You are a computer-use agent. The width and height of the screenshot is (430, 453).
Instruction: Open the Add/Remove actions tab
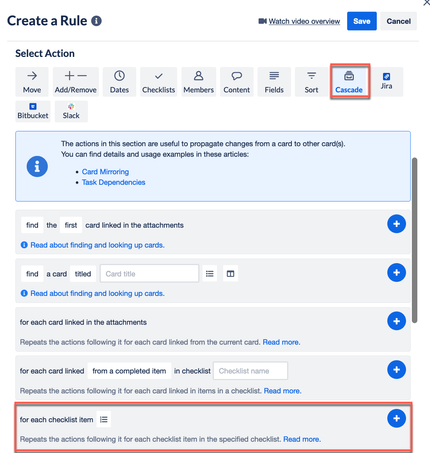[x=76, y=82]
